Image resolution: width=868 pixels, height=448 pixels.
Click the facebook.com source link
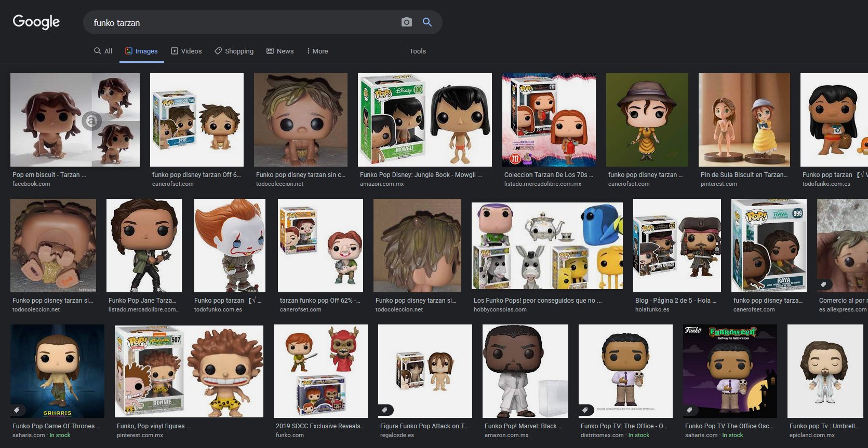coord(31,184)
